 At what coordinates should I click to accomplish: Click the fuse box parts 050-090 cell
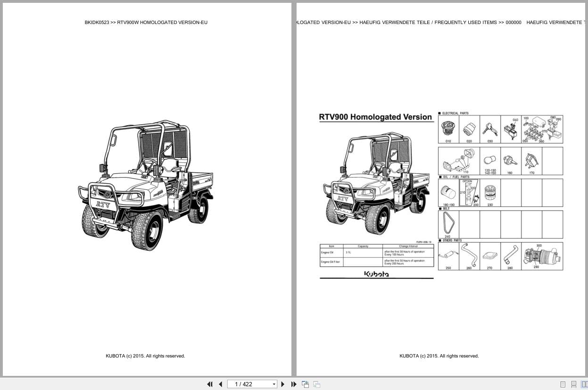pyautogui.click(x=542, y=130)
